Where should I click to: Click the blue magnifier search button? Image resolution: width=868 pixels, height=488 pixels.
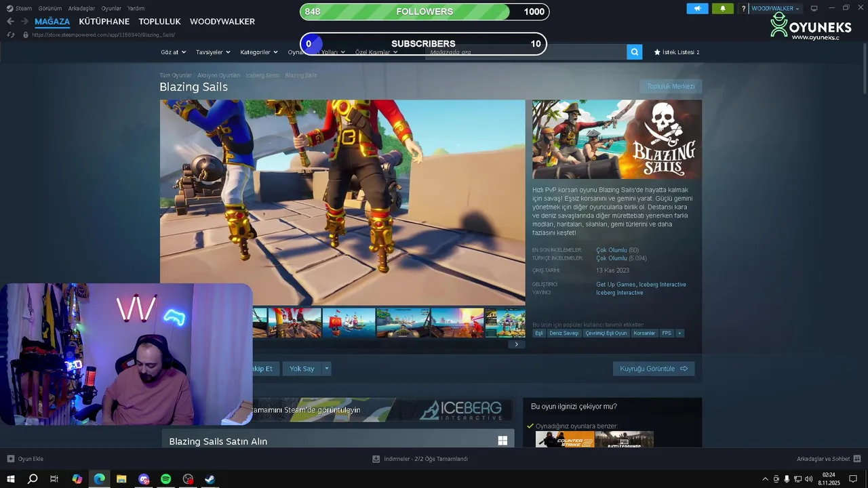(x=634, y=52)
